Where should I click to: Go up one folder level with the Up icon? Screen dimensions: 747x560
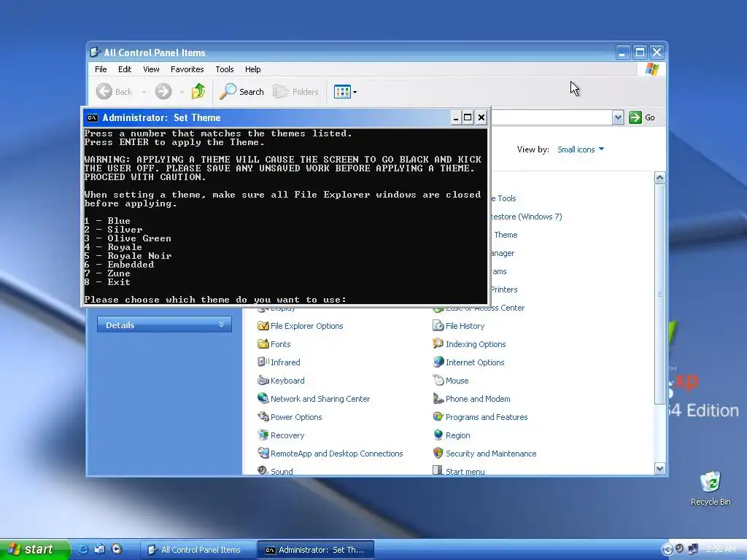198,91
